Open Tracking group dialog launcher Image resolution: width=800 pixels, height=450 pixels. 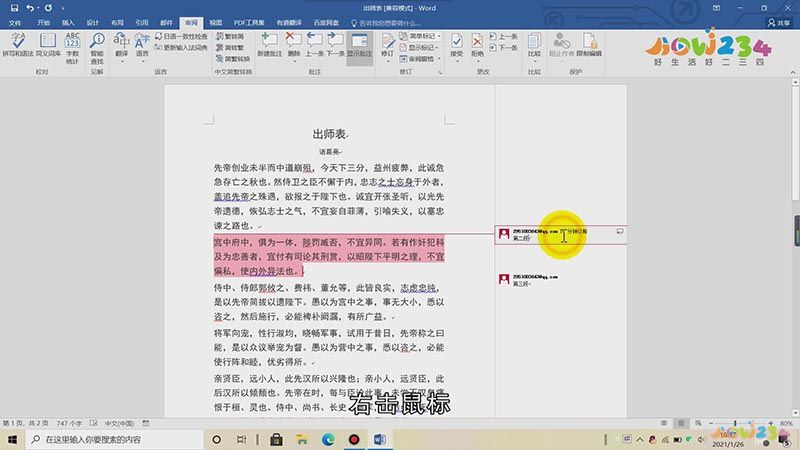click(440, 72)
